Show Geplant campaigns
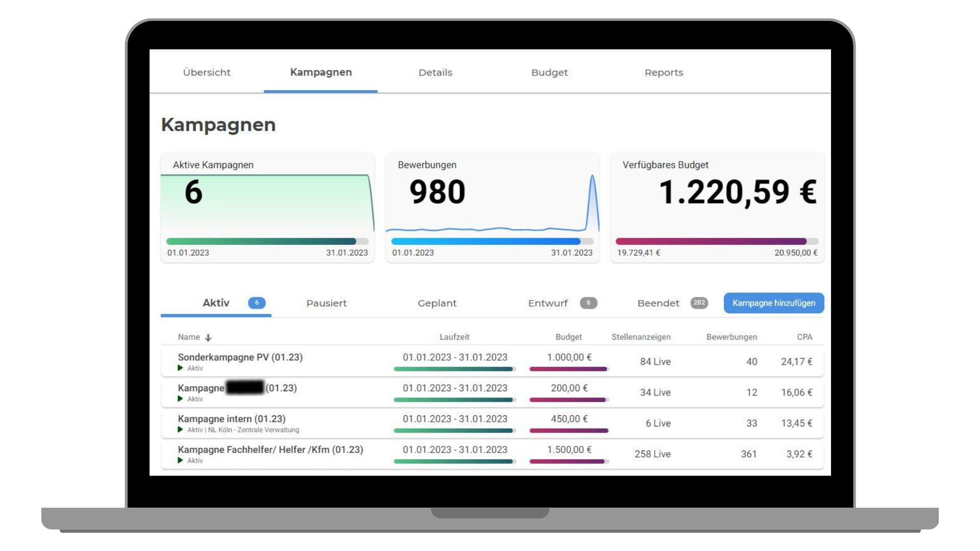Screen dimensions: 980x551 [x=437, y=303]
